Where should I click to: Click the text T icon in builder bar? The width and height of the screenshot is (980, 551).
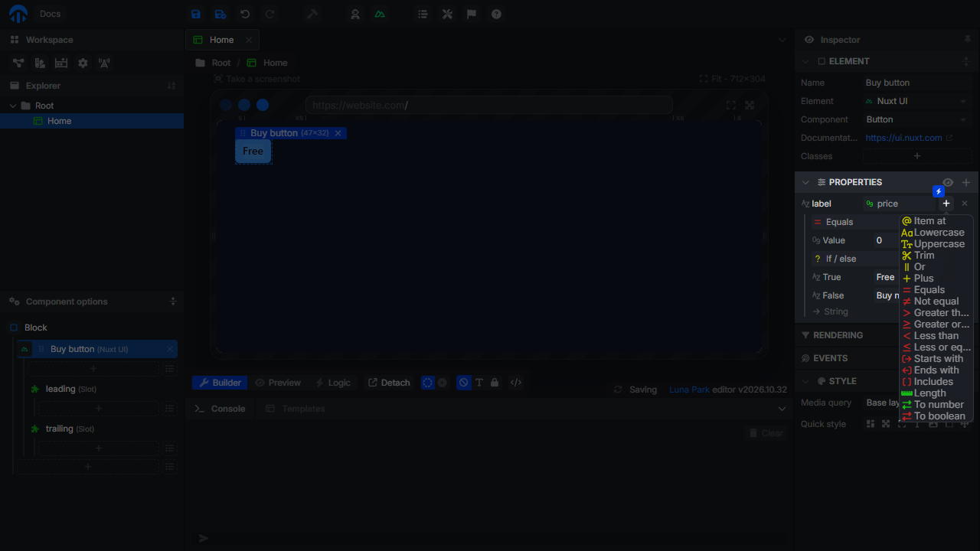pos(479,383)
